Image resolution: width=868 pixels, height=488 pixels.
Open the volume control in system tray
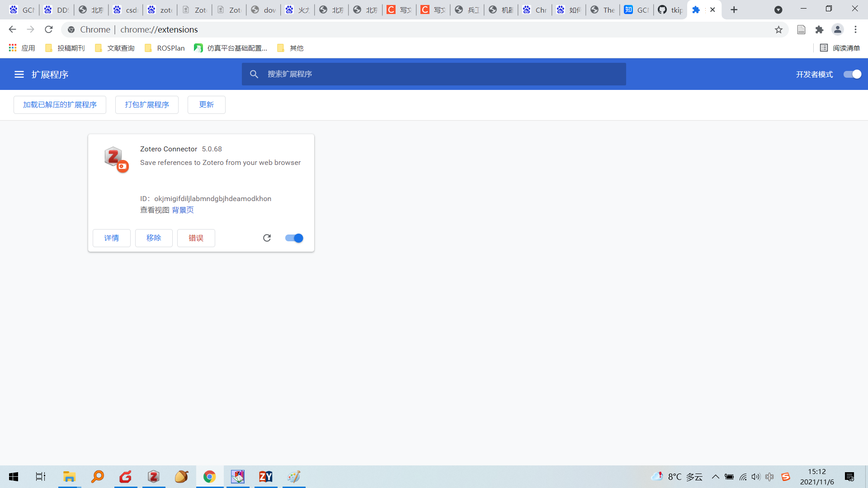[756, 477]
